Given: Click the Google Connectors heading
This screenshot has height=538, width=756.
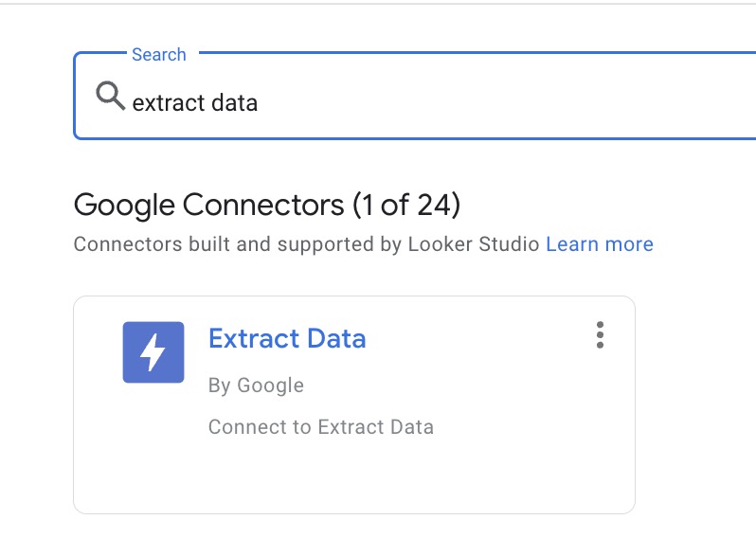Looking at the screenshot, I should pos(266,205).
